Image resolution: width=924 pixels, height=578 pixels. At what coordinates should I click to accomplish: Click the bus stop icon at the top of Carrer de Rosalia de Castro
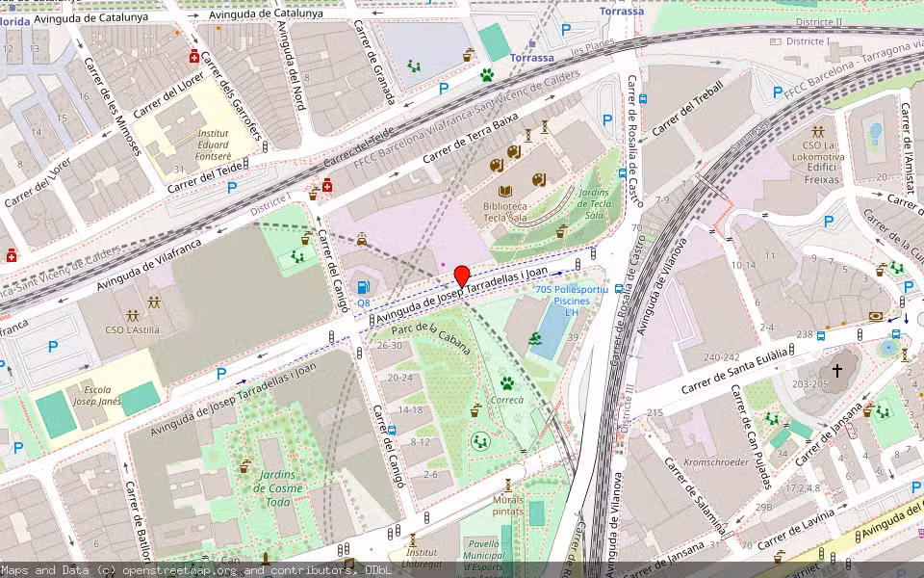coord(643,99)
